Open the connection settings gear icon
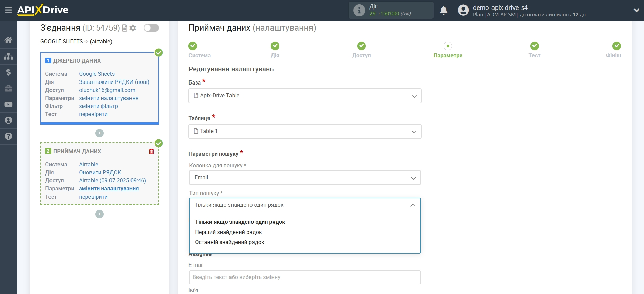Viewport: 644px width, 294px height. tap(133, 28)
